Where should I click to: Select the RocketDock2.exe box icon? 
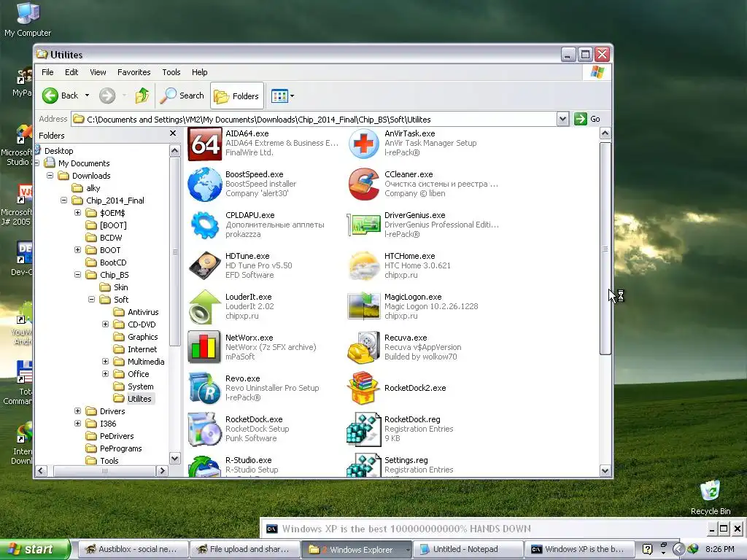(x=363, y=388)
